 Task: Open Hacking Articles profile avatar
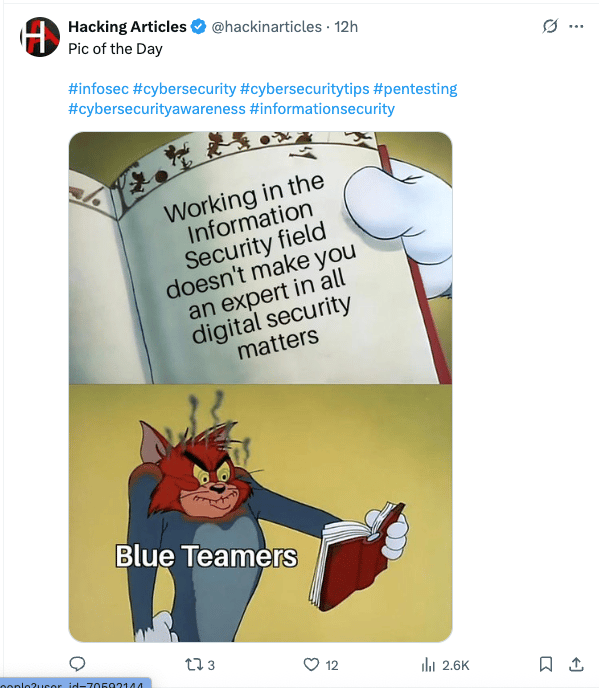pyautogui.click(x=40, y=37)
